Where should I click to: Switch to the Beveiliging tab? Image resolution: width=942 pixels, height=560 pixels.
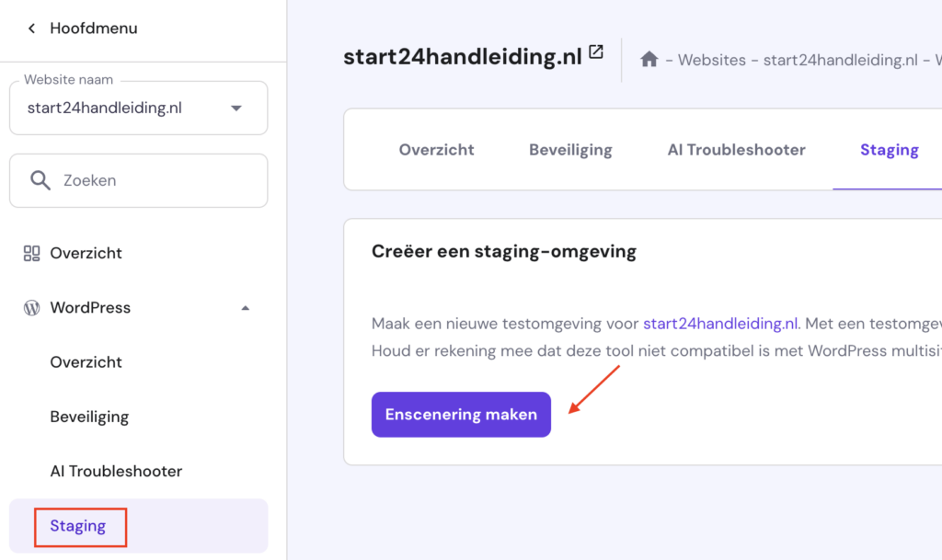(570, 150)
